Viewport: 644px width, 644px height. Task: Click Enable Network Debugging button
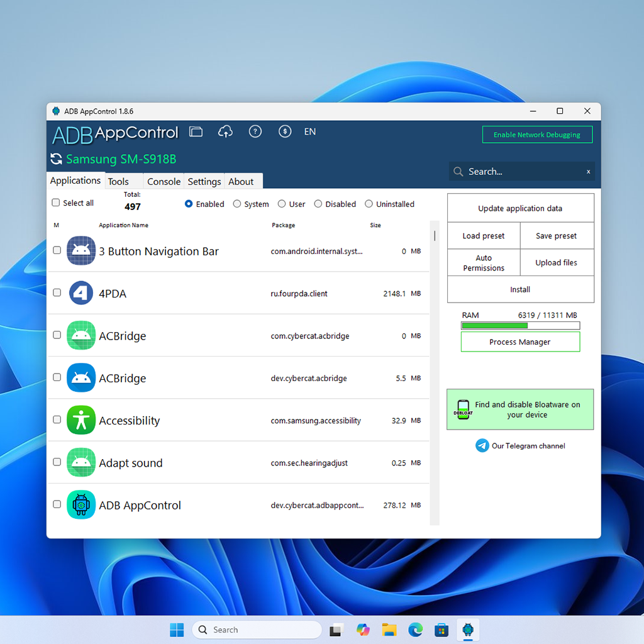537,135
